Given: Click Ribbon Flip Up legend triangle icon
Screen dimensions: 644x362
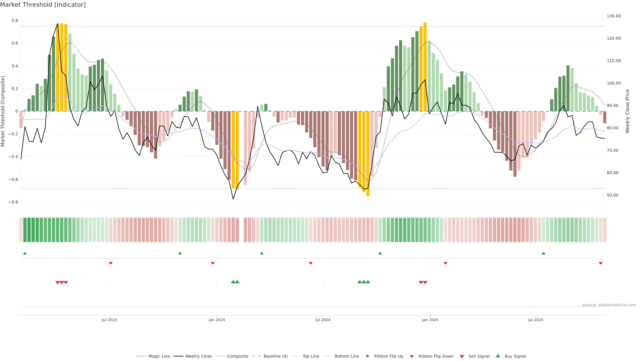Looking at the screenshot, I should tap(367, 356).
